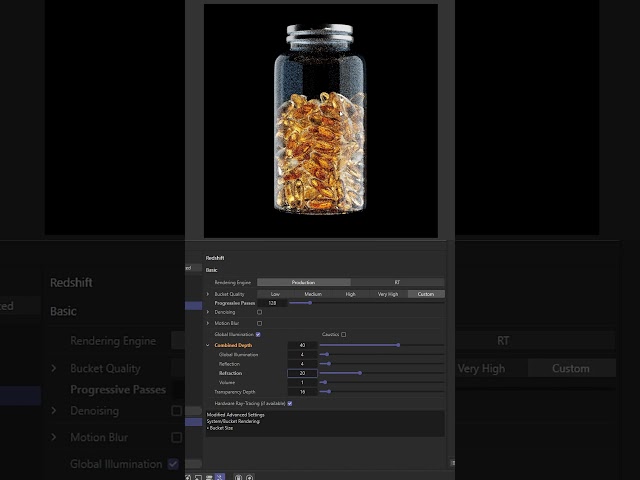The image size is (640, 480).
Task: Click the rendered pill jar preview
Action: 321,121
